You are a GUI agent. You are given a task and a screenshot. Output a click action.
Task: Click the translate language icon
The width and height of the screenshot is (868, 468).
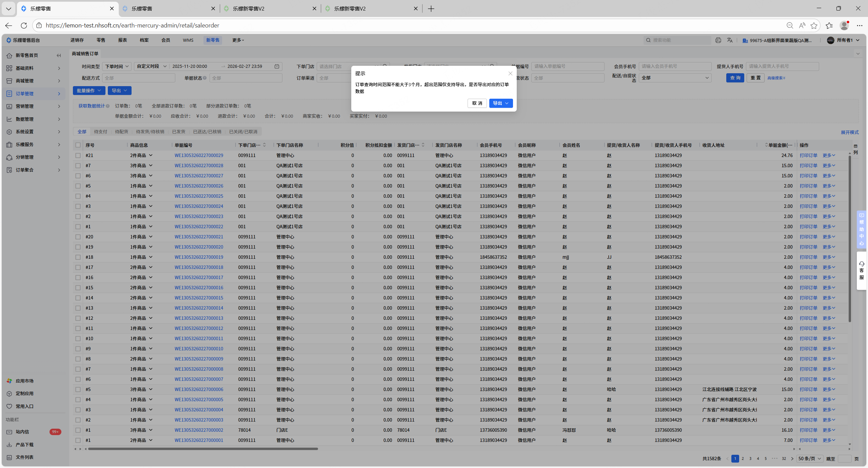pos(730,40)
